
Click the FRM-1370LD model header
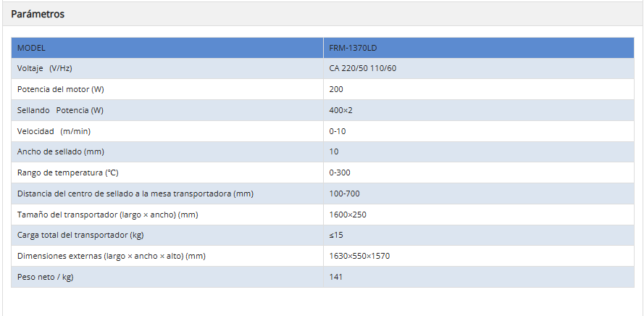click(353, 48)
